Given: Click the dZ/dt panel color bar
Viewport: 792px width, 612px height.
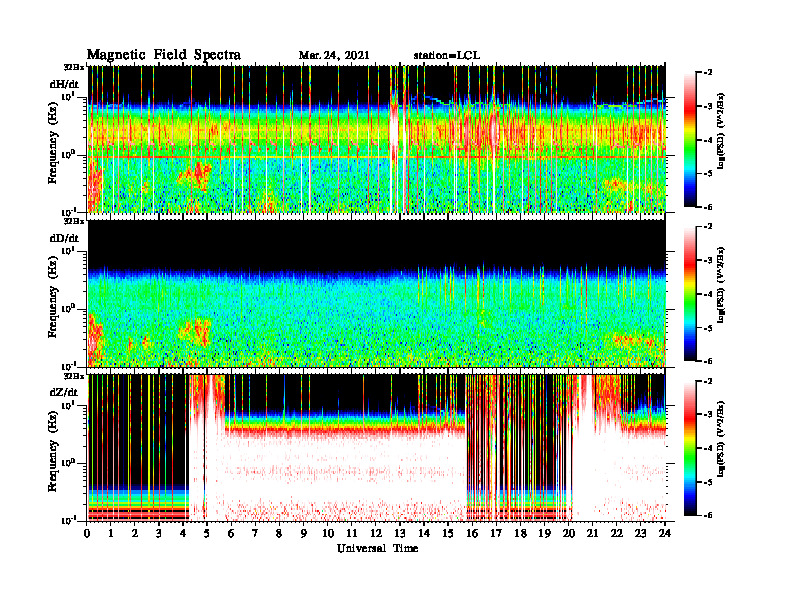Looking at the screenshot, I should click(690, 448).
